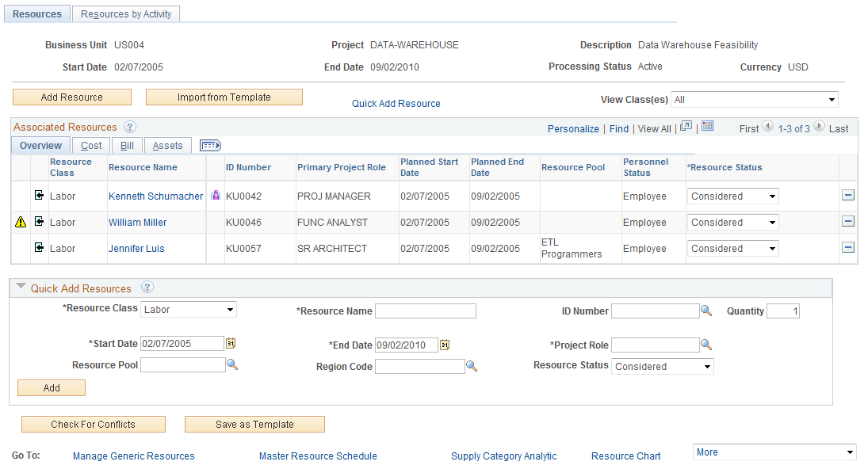Open Resource Status dropdown for William Miller

pos(733,223)
